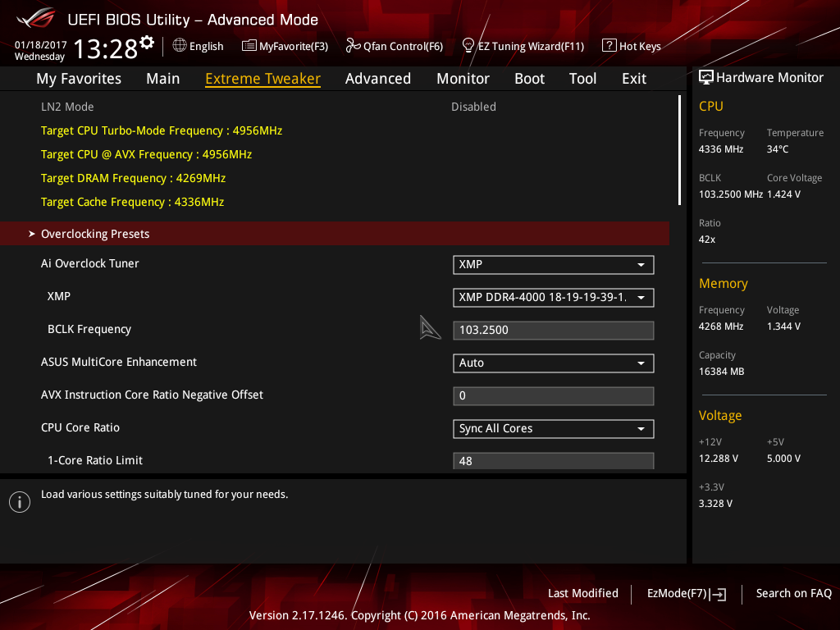The image size is (840, 630).
Task: Click the AVX Core Ratio Negative Offset field
Action: tap(554, 396)
